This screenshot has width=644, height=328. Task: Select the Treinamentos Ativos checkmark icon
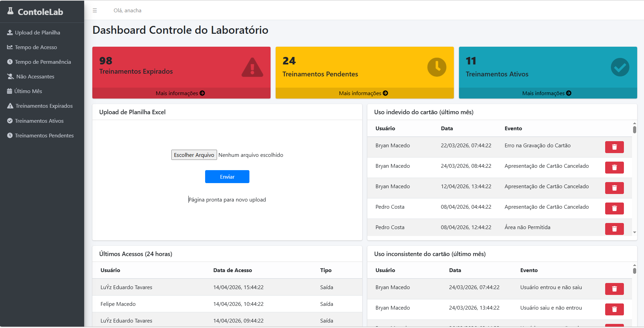tap(10, 121)
